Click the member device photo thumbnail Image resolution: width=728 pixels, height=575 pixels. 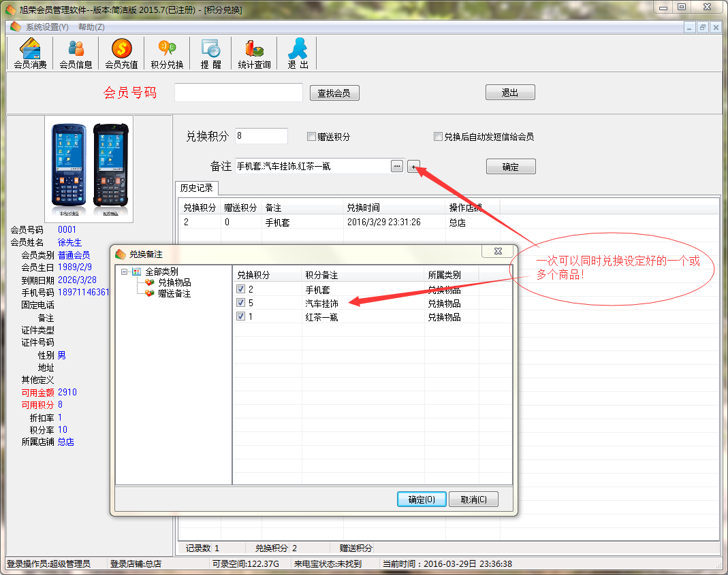click(x=89, y=169)
